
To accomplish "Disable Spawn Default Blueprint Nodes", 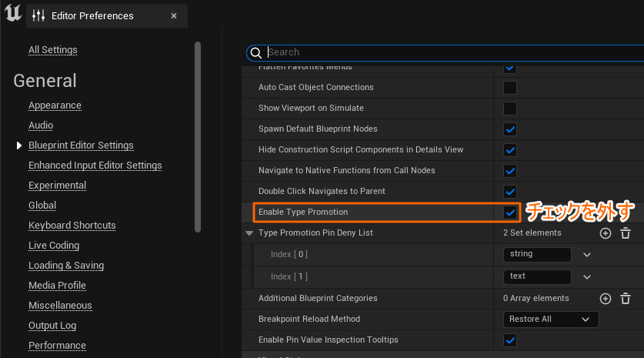I will pos(509,129).
